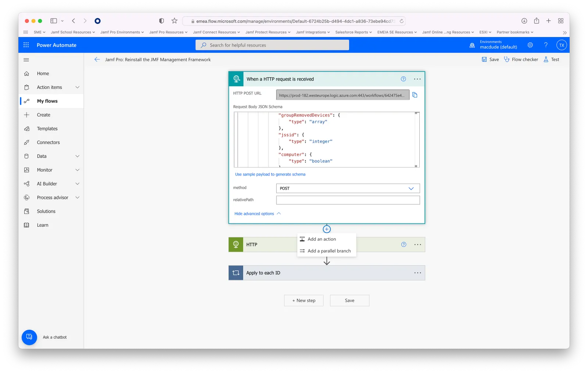Screen dimensions: 588x373
Task: Open ellipsis menu for Apply to each ID
Action: [x=417, y=273]
